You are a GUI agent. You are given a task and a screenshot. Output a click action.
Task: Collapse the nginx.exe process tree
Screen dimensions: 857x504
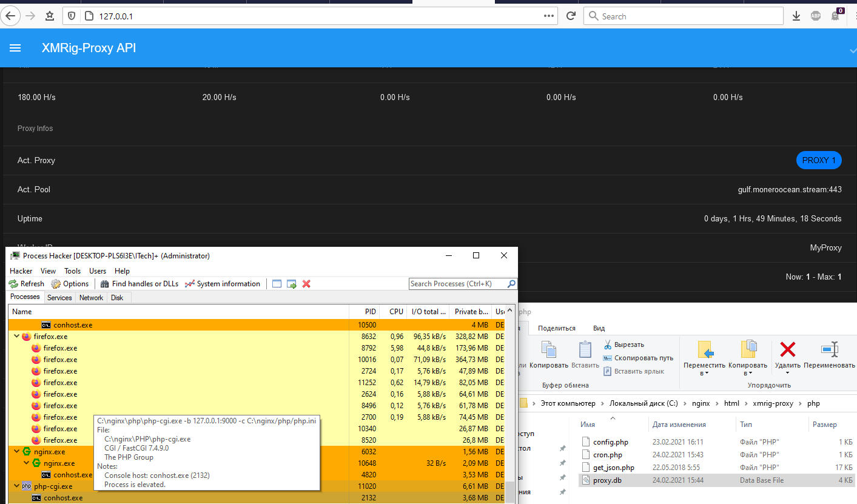tap(16, 451)
